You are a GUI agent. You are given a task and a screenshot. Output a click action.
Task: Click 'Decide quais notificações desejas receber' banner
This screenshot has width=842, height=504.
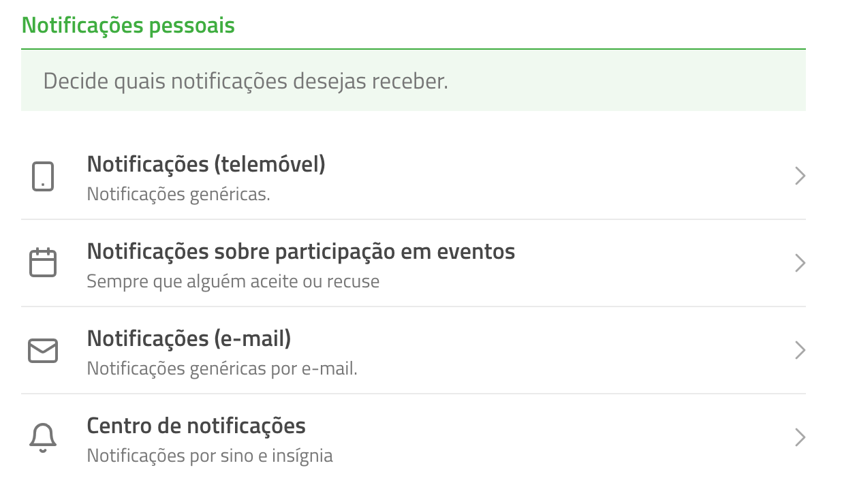(414, 80)
